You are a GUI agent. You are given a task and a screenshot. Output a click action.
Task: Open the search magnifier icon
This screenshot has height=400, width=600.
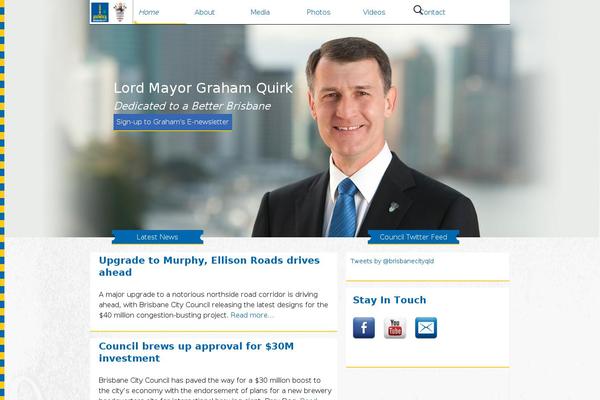click(418, 10)
